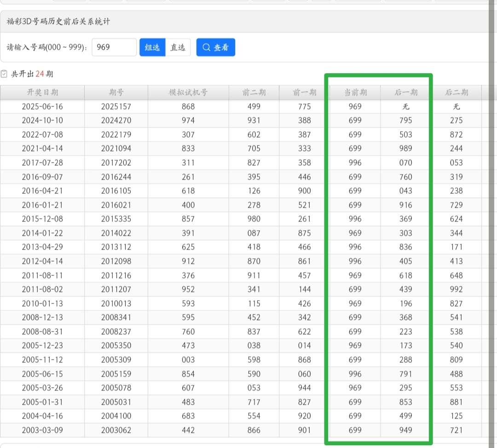Click the 24 count in 共开出24期
Image resolution: width=497 pixels, height=448 pixels.
pyautogui.click(x=40, y=74)
